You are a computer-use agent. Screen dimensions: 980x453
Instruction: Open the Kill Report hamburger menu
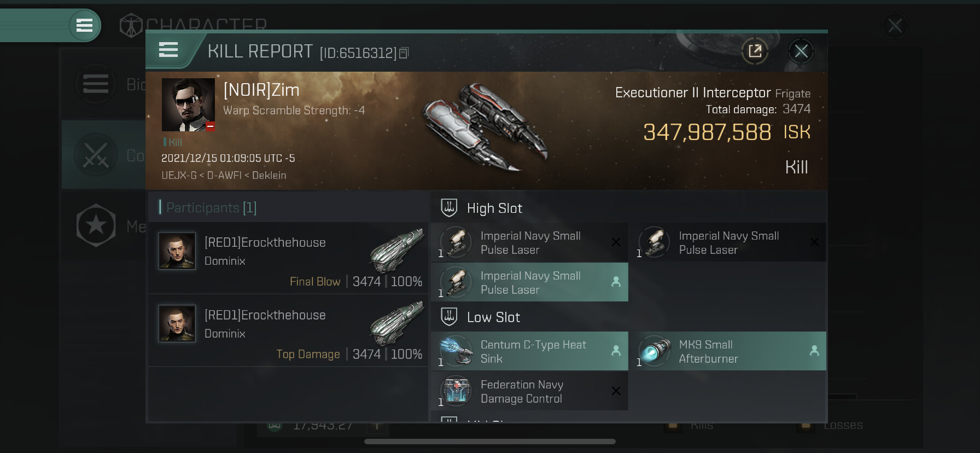point(168,50)
